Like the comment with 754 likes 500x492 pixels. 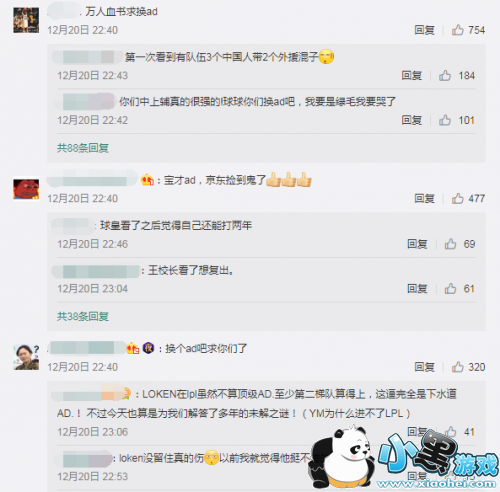458,30
